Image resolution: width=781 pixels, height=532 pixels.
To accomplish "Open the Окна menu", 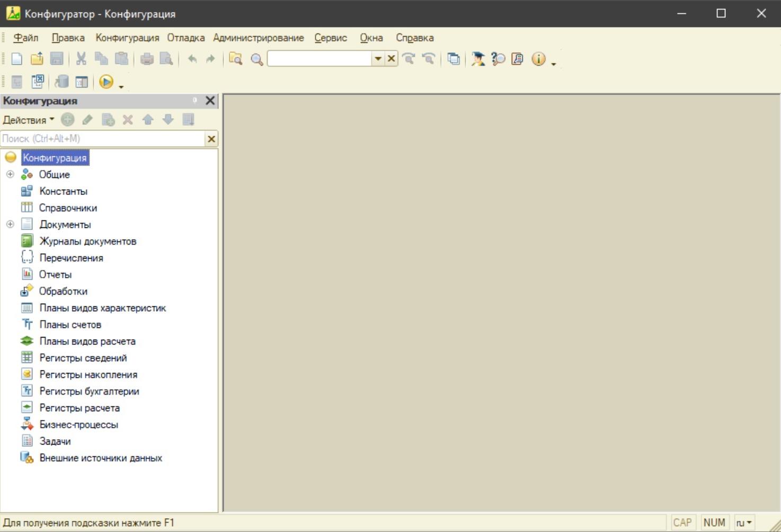I will click(x=371, y=38).
